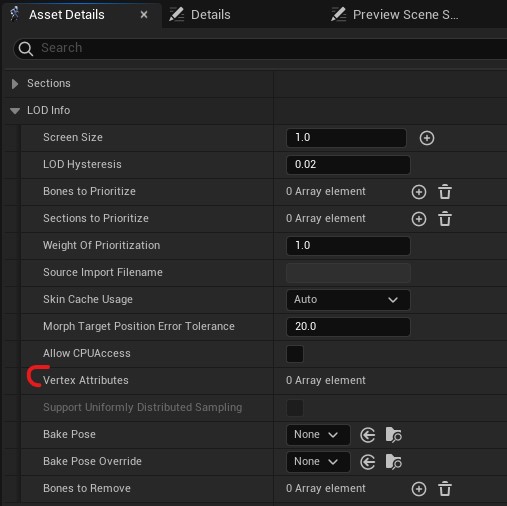Image resolution: width=507 pixels, height=506 pixels.
Task: Open the Skin Cache Usage dropdown
Action: 348,300
